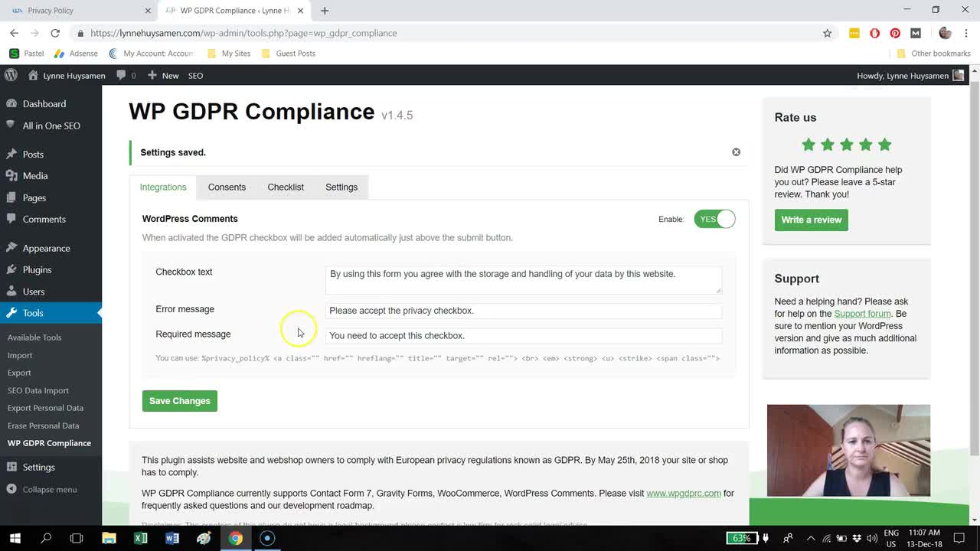This screenshot has height=551, width=980.
Task: Click the five-star rating row
Action: point(846,145)
